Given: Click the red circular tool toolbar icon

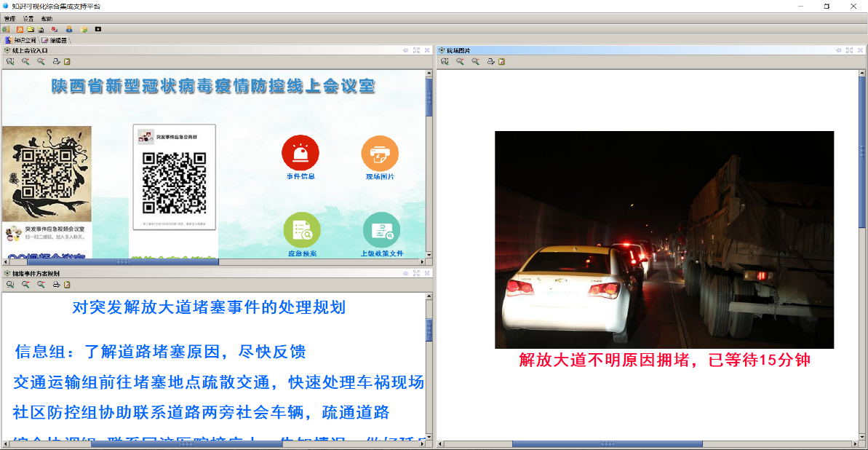Looking at the screenshot, I should point(55,29).
